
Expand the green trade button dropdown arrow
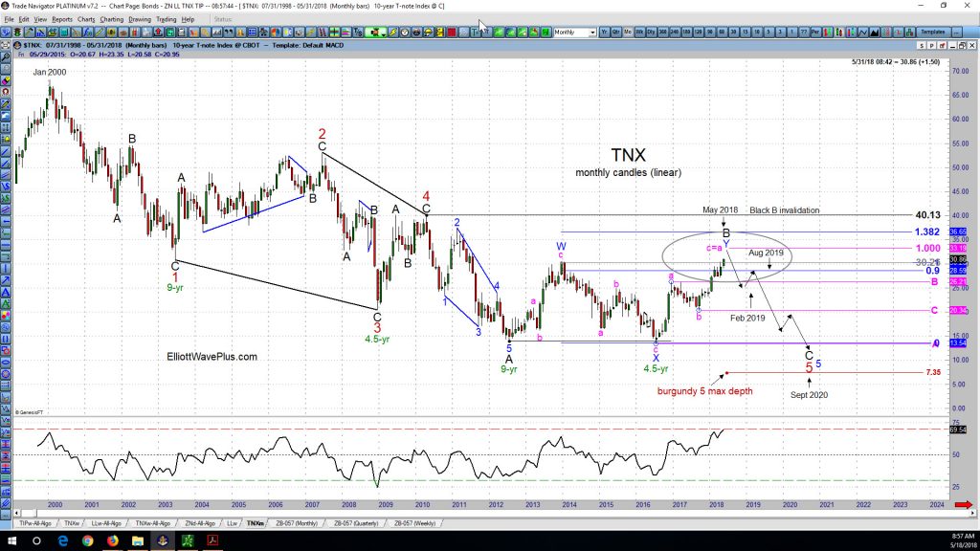point(383,33)
